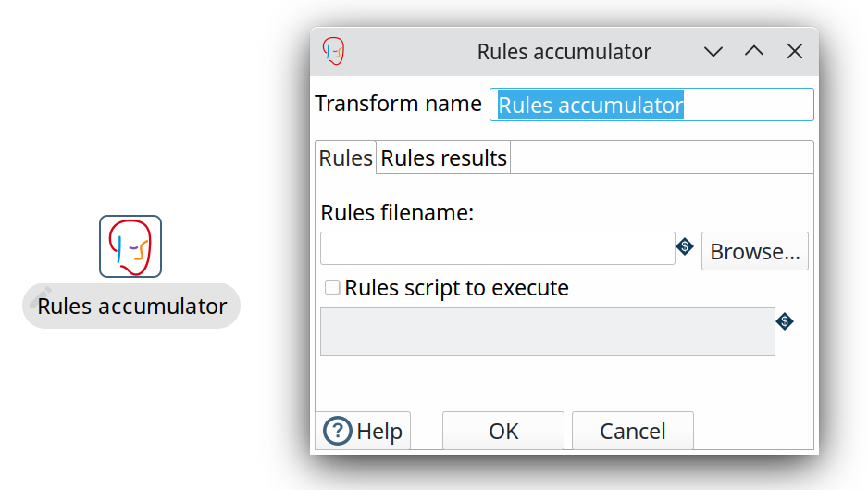This screenshot has height=490, width=868.
Task: Minimize the dialog using the down chevron
Action: click(713, 52)
